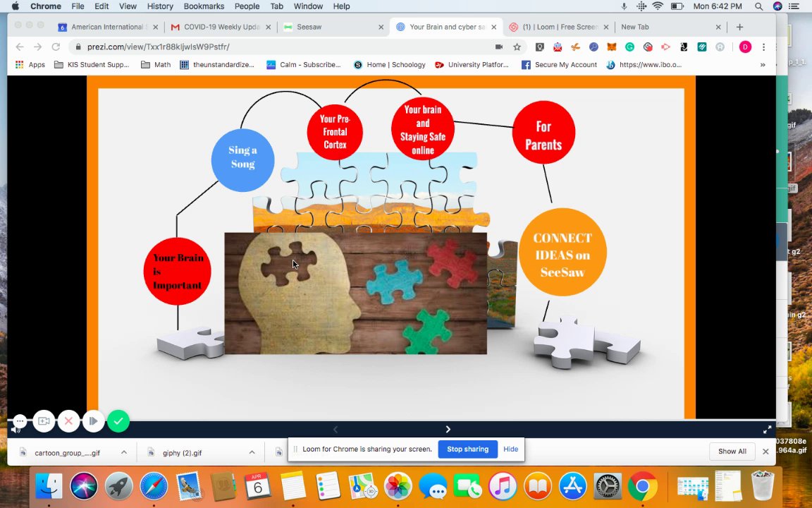
Task: Finish Loom recording with green checkmark
Action: click(x=118, y=421)
